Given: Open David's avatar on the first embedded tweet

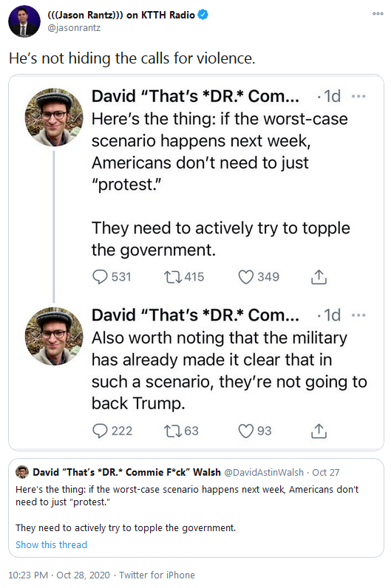Looking at the screenshot, I should [54, 117].
